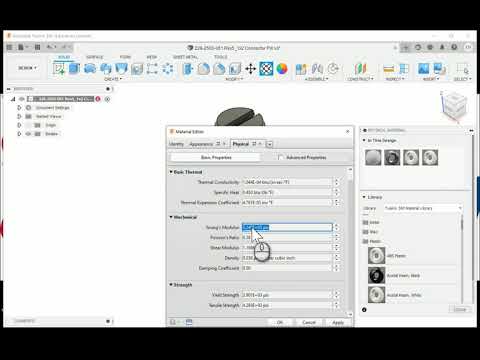Open the data panel grid icon
The image size is (480, 360).
point(9,47)
